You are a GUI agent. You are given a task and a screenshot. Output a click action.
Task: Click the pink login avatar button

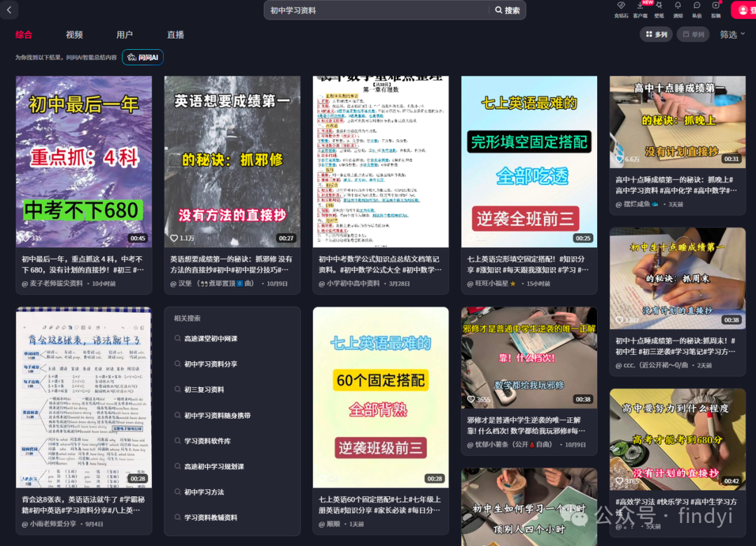(x=743, y=10)
